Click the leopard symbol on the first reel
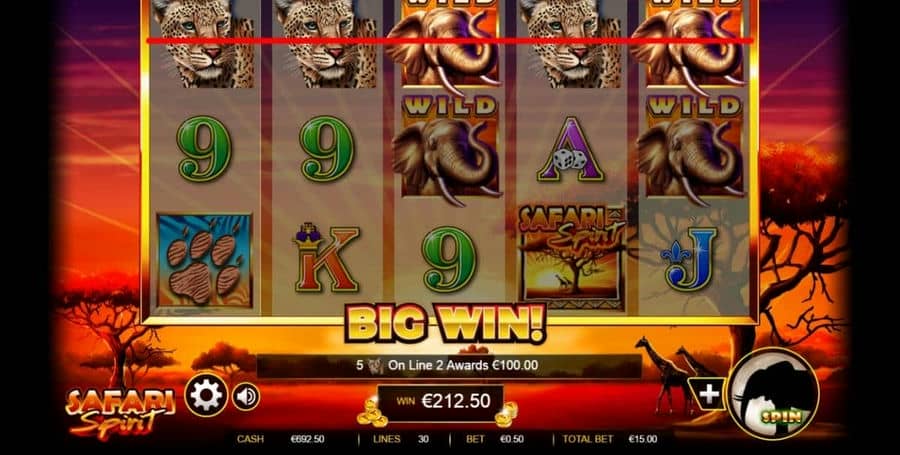The height and width of the screenshot is (455, 900). point(204,44)
